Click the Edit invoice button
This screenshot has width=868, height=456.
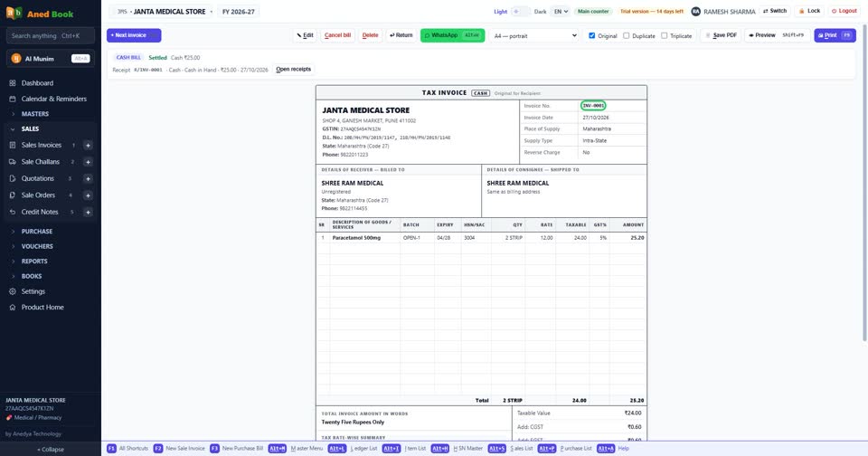tap(305, 35)
